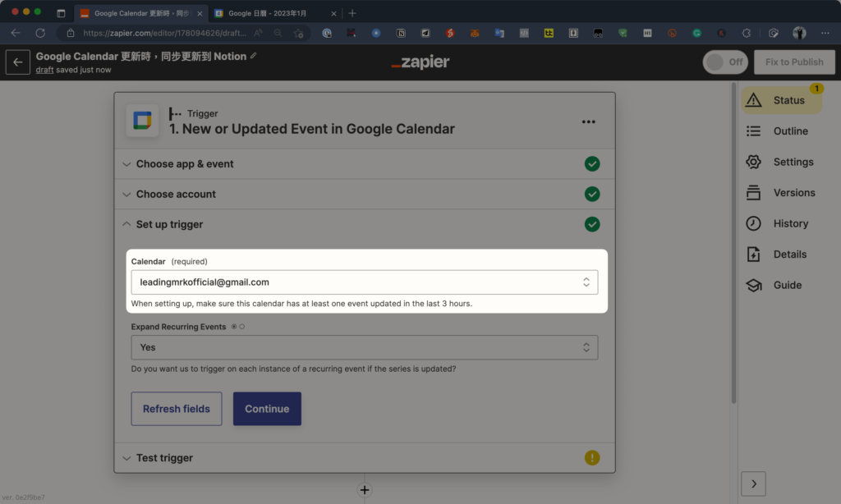Collapse the Set up trigger section
The width and height of the screenshot is (841, 504).
point(365,224)
